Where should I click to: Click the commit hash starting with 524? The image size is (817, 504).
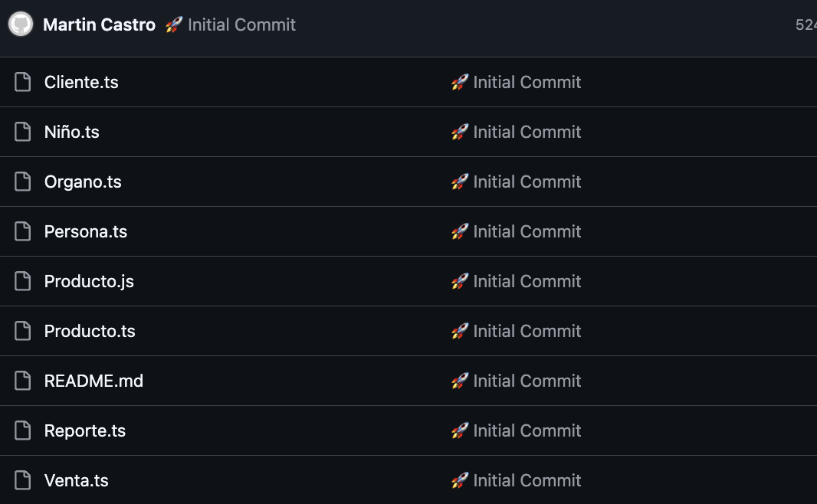[806, 25]
